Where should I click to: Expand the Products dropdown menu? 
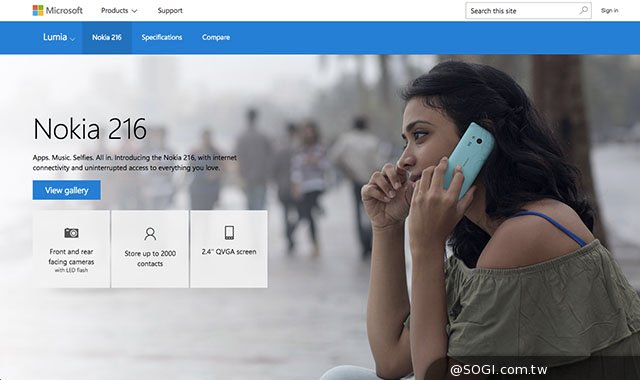pos(119,11)
